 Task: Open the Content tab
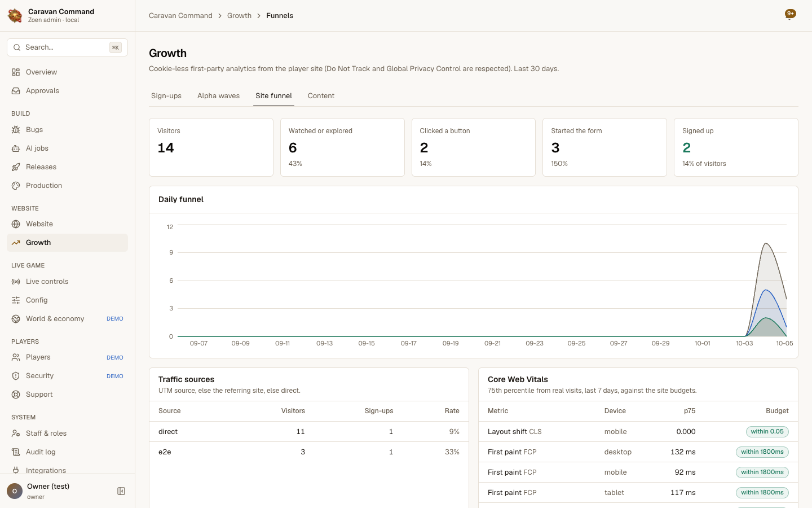(321, 96)
